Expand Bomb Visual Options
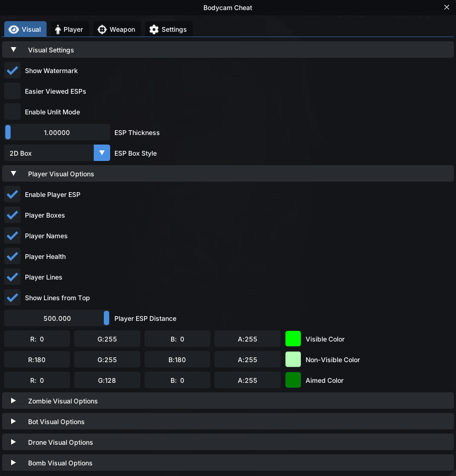456x476 pixels. (228, 463)
